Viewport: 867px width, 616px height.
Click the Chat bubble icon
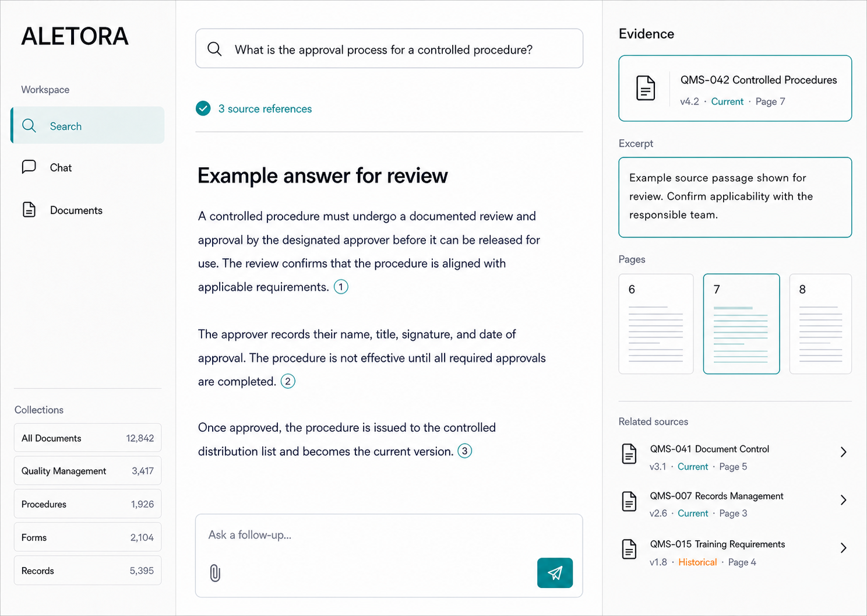[x=29, y=167]
